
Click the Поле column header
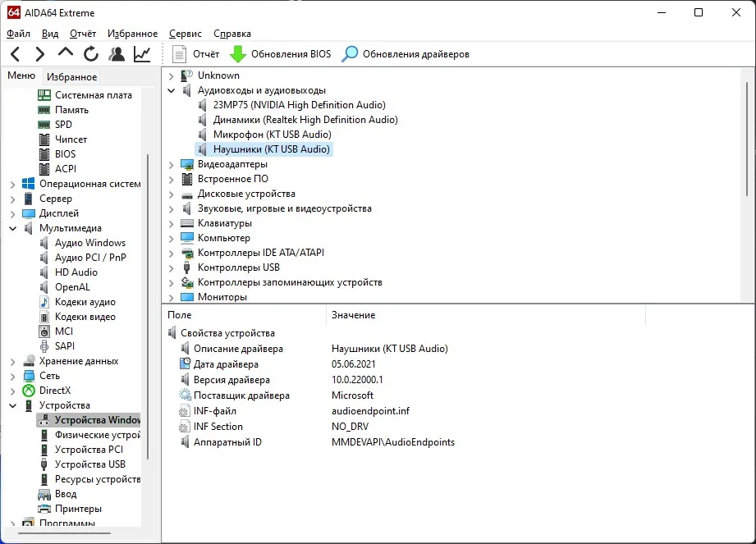[245, 315]
